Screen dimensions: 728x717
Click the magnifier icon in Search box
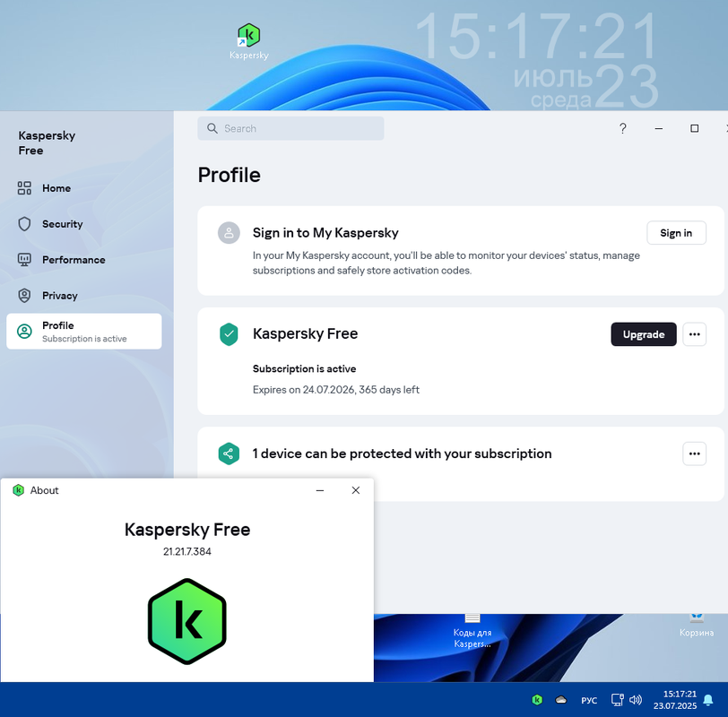coord(212,128)
